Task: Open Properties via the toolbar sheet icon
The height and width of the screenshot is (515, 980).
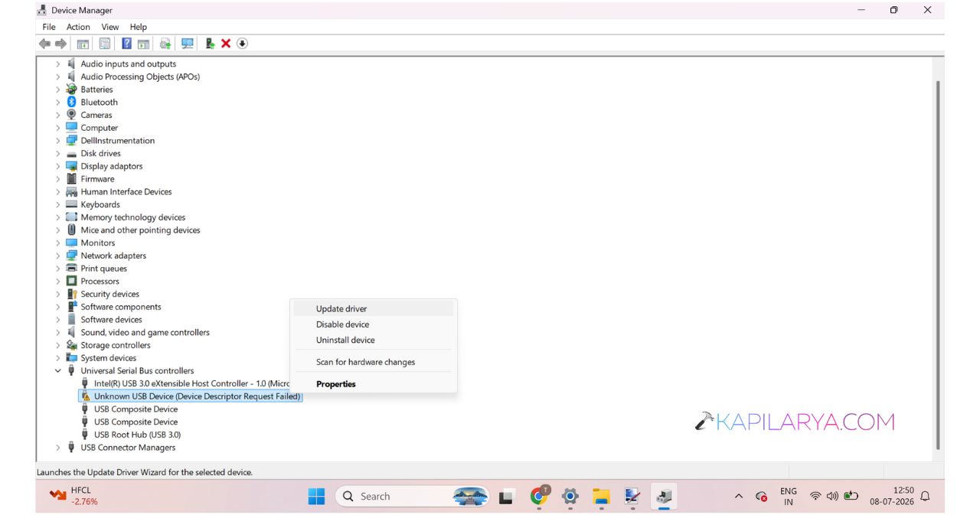Action: click(105, 44)
